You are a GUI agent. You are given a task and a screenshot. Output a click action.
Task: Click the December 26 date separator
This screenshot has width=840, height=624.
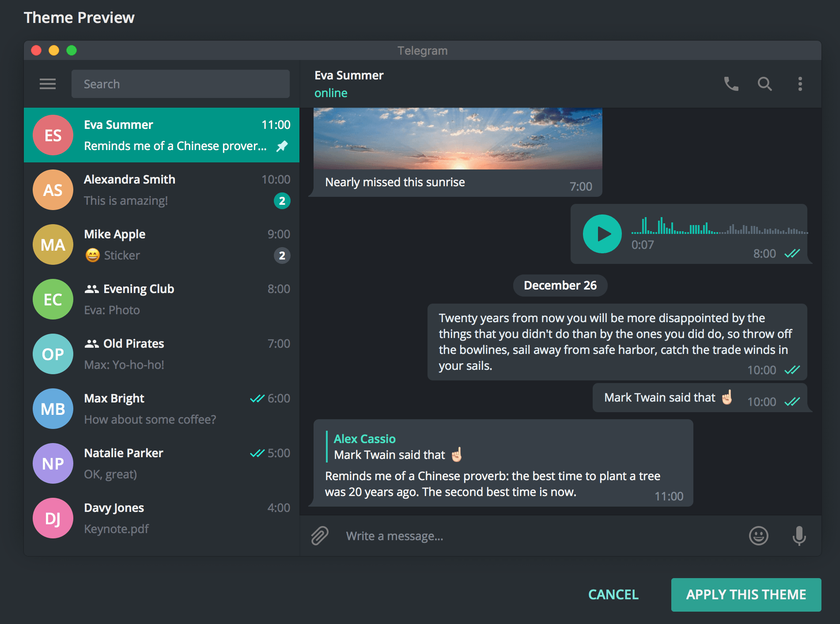click(x=560, y=285)
